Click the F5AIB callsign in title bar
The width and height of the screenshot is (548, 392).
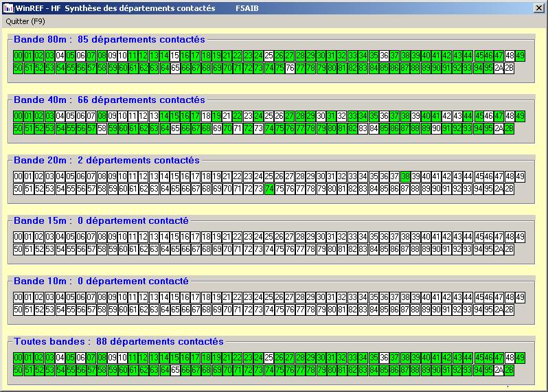tap(247, 8)
